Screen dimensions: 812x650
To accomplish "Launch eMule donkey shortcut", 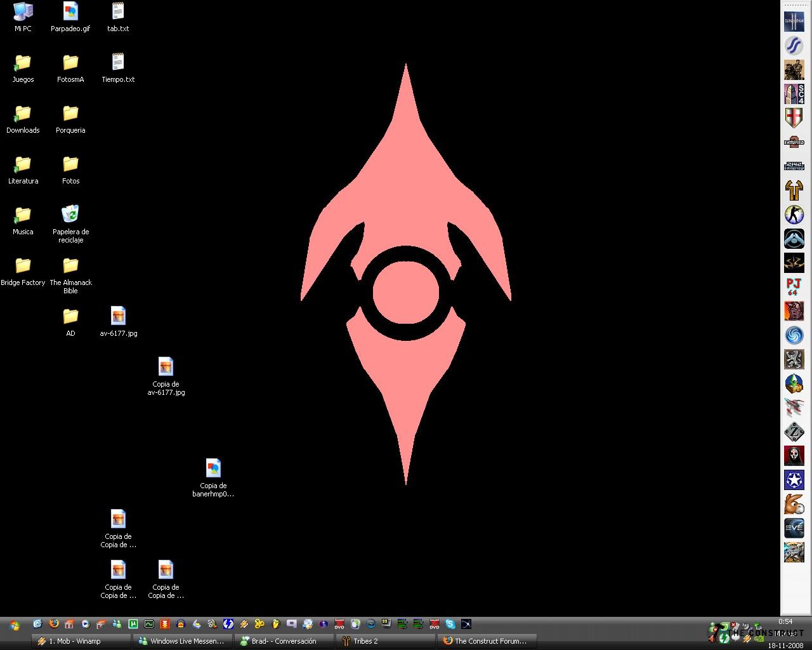I will (794, 504).
